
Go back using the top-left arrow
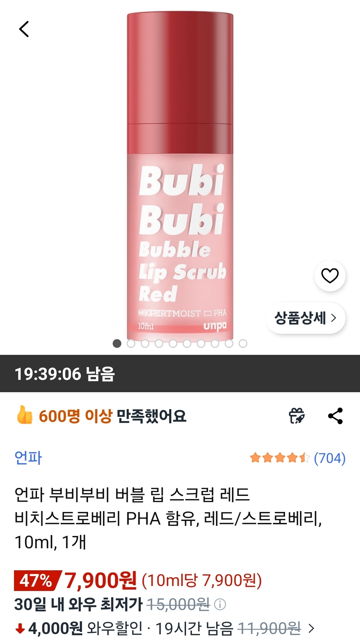click(x=24, y=29)
